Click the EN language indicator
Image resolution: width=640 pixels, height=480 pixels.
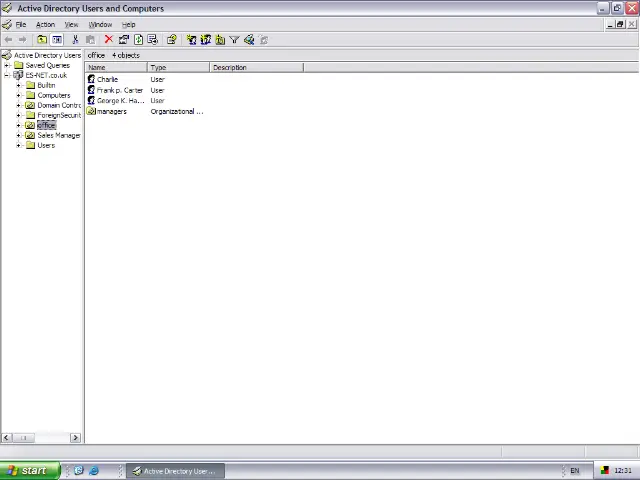coord(575,471)
